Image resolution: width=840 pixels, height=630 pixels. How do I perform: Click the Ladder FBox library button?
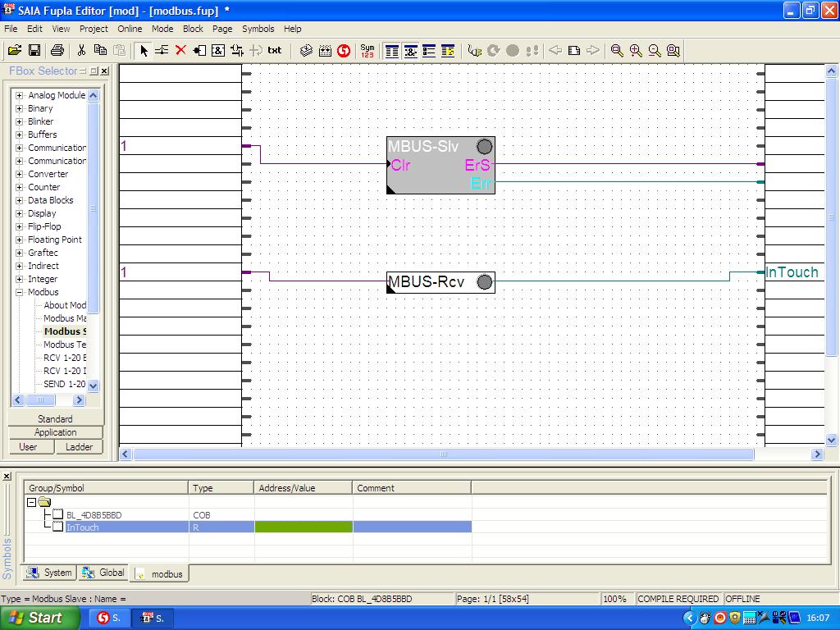79,447
